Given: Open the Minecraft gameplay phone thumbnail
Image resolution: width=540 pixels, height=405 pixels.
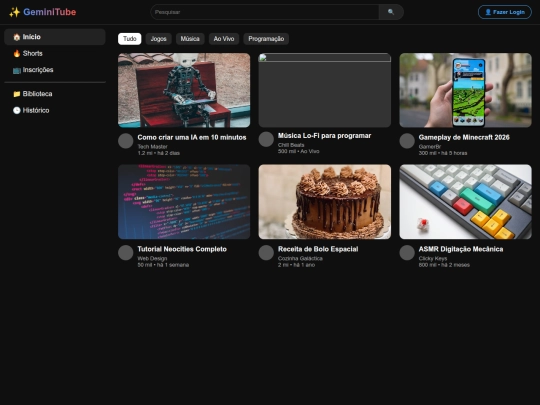Looking at the screenshot, I should click(x=465, y=90).
